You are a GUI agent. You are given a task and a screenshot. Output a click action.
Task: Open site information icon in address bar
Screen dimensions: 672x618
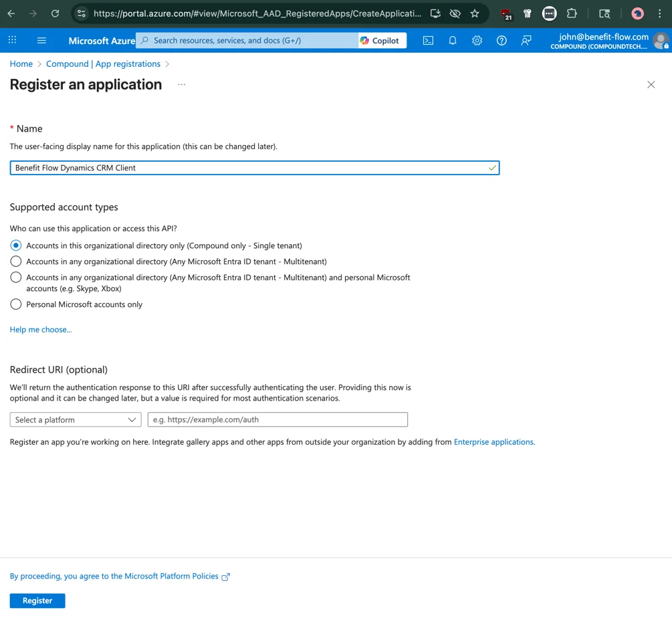[82, 14]
